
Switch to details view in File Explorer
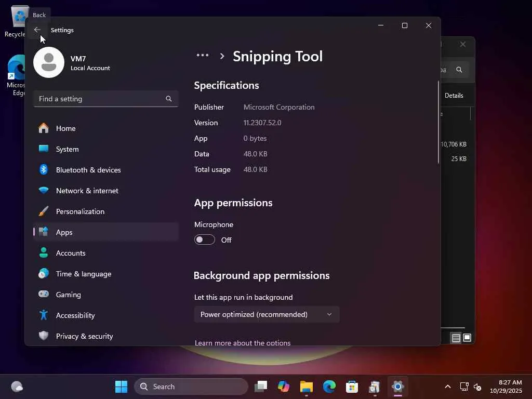pos(456,338)
